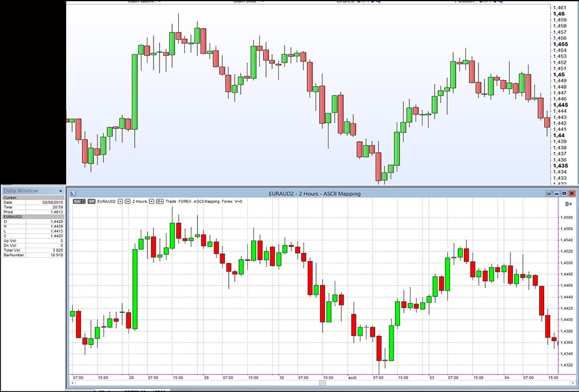The image size is (579, 392).
Task: Open the symbol dropdown arrow after EURAUD2
Action: pyautogui.click(x=120, y=201)
